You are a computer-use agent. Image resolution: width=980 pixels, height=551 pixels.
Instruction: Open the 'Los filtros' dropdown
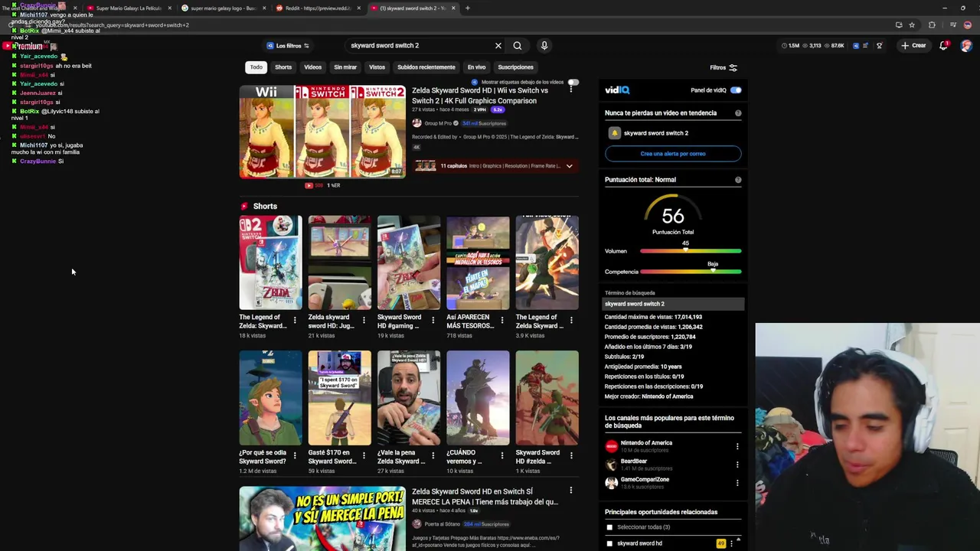coord(287,46)
